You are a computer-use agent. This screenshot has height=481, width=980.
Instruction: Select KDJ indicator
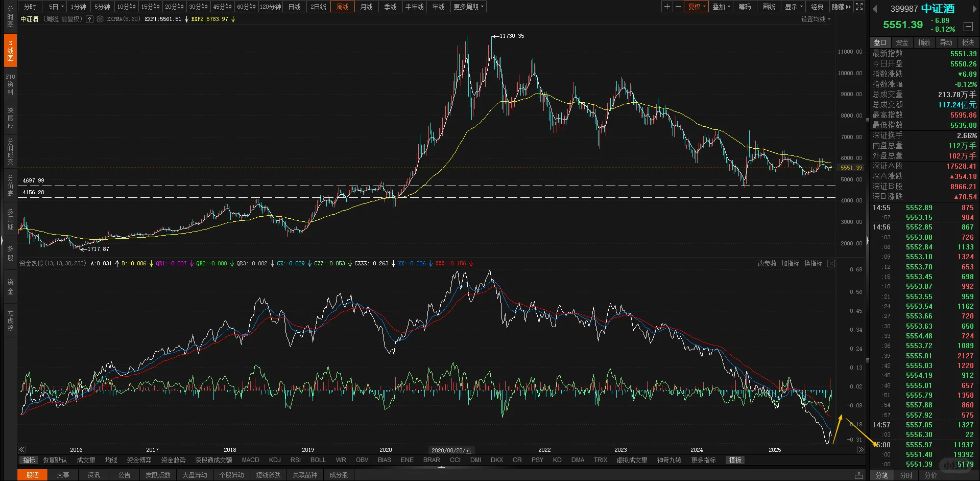pos(275,460)
